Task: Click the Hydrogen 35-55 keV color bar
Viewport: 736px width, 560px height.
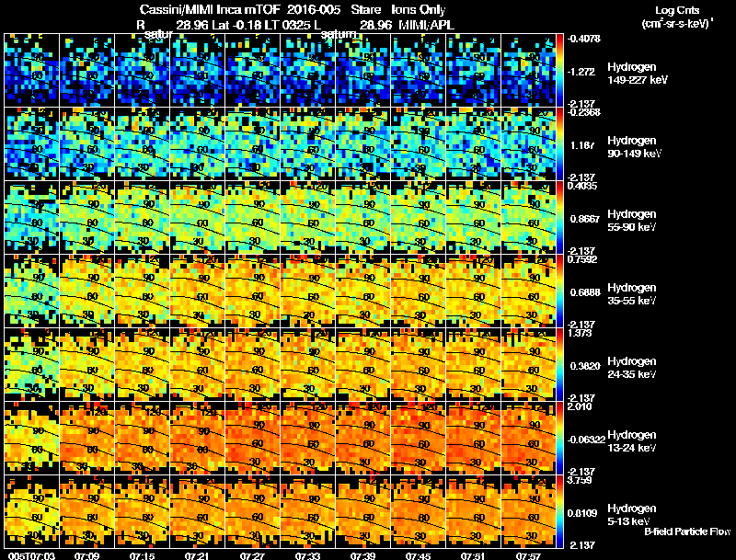Action: tap(559, 291)
